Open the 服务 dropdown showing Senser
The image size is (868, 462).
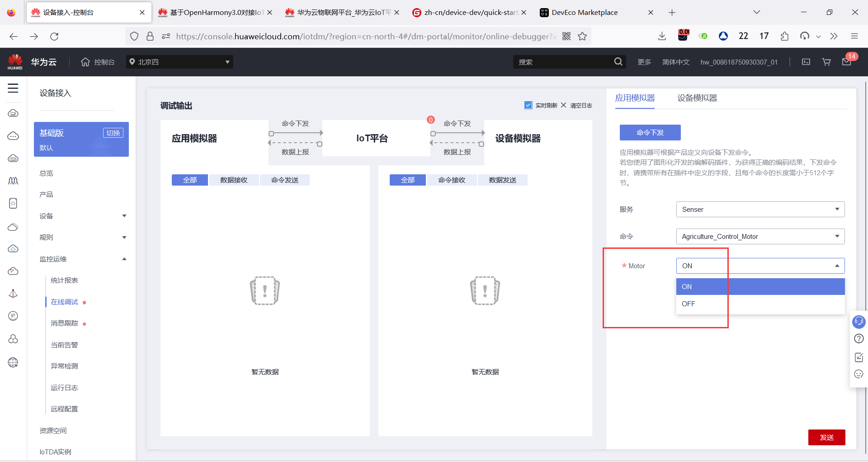(x=759, y=209)
